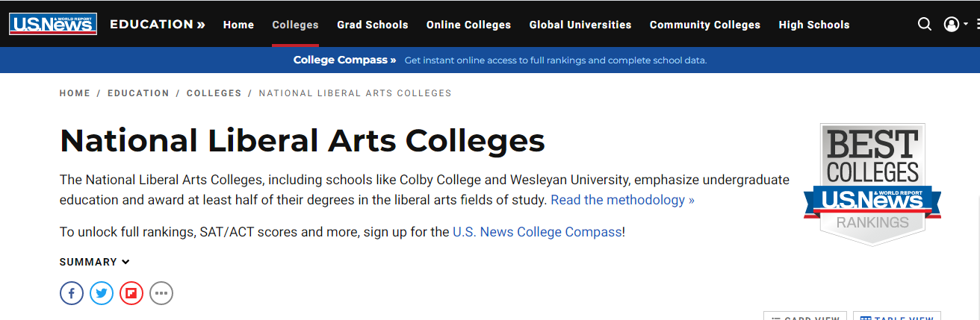Switch to Table View layout

pyautogui.click(x=896, y=317)
